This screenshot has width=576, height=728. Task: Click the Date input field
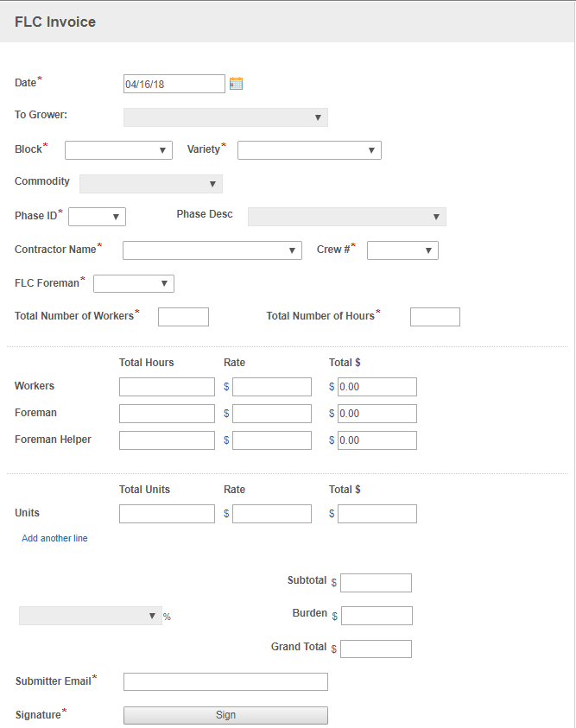(174, 84)
